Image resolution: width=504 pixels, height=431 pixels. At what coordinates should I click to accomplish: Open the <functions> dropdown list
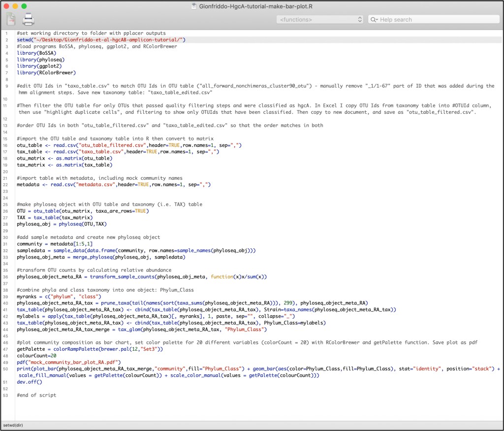319,20
